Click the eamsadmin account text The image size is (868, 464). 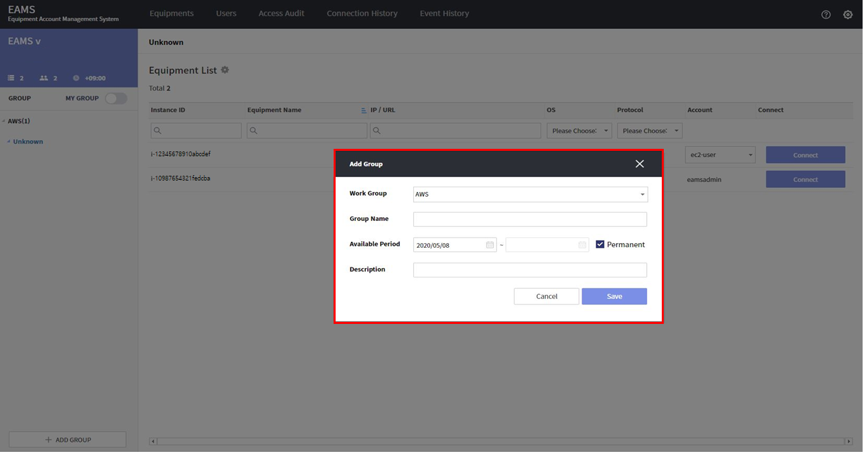tap(706, 180)
